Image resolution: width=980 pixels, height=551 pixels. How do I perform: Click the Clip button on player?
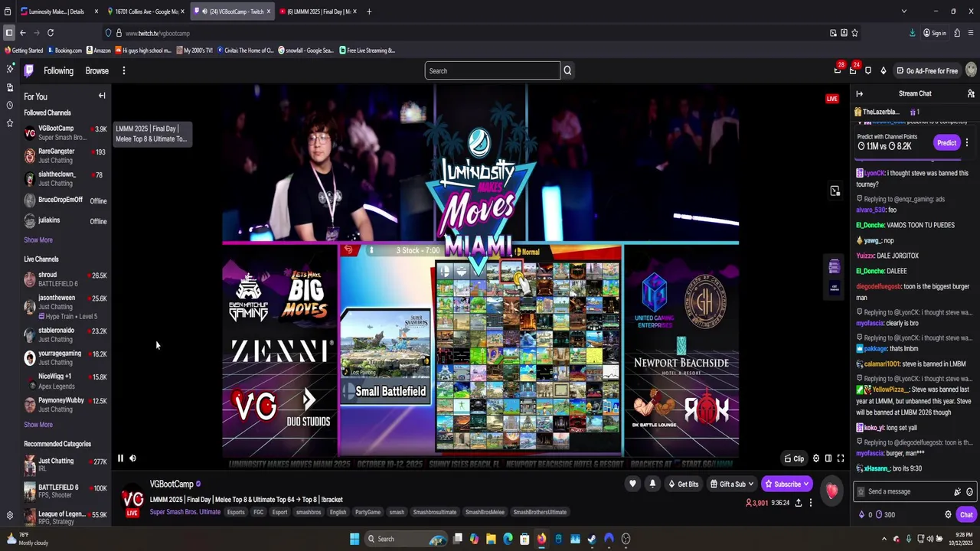coord(794,458)
